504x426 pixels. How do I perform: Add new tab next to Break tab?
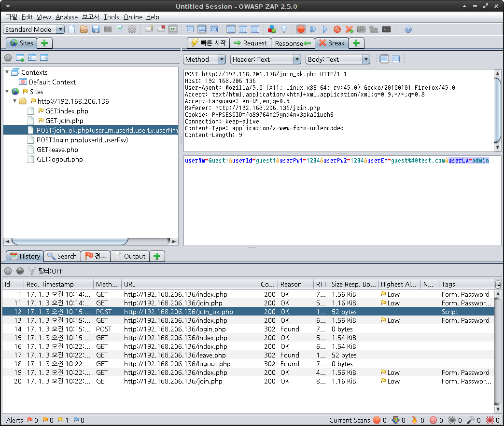click(x=356, y=43)
